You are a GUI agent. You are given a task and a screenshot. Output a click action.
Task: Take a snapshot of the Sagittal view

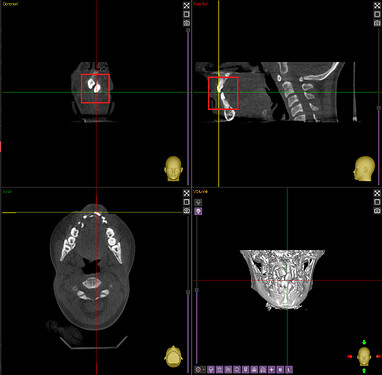point(377,23)
